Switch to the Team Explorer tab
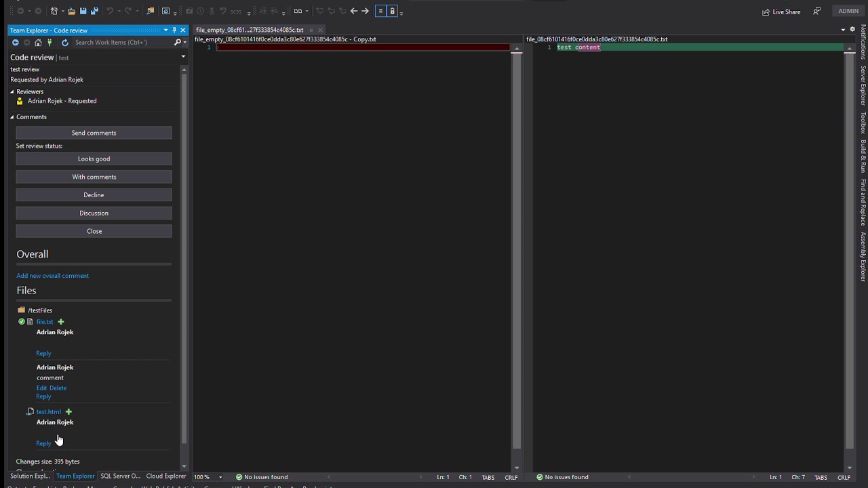The image size is (868, 488). point(75,476)
